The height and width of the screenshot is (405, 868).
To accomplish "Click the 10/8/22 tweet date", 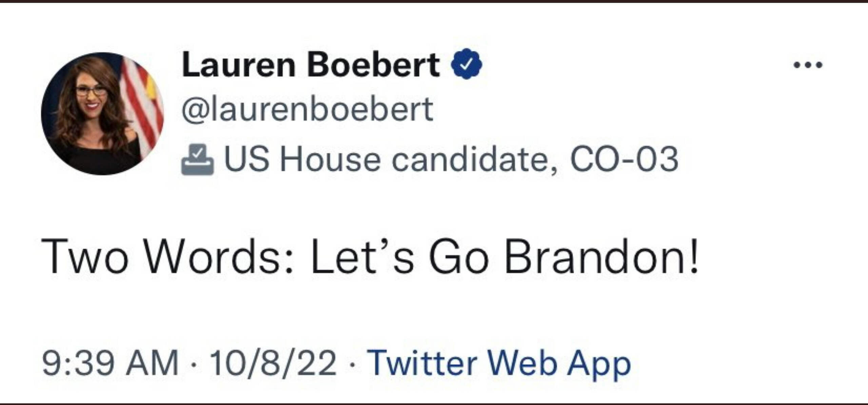I will [273, 363].
